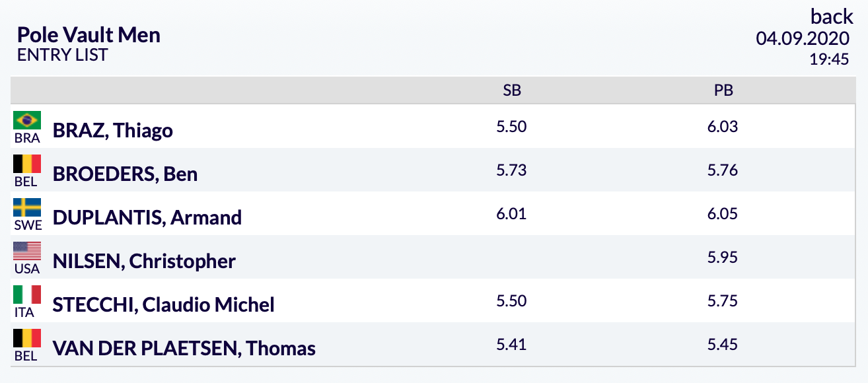The width and height of the screenshot is (868, 383).
Task: Click Nilsen personal best 5.95
Action: 723,257
